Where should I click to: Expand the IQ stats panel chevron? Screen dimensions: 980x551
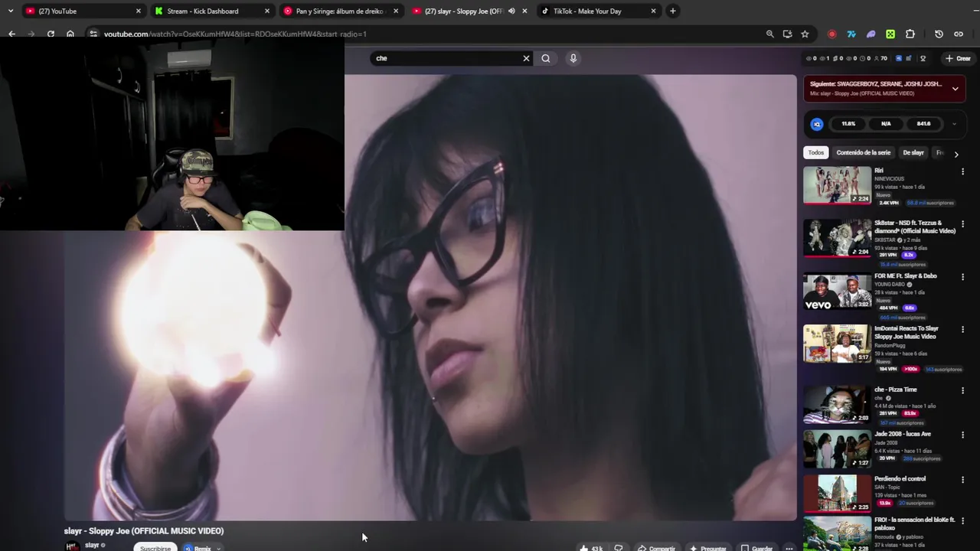954,124
